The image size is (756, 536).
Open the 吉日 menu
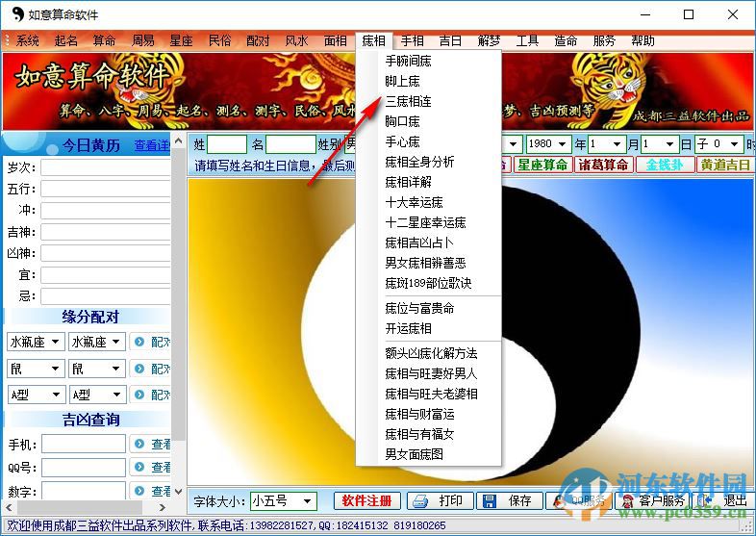click(x=450, y=41)
